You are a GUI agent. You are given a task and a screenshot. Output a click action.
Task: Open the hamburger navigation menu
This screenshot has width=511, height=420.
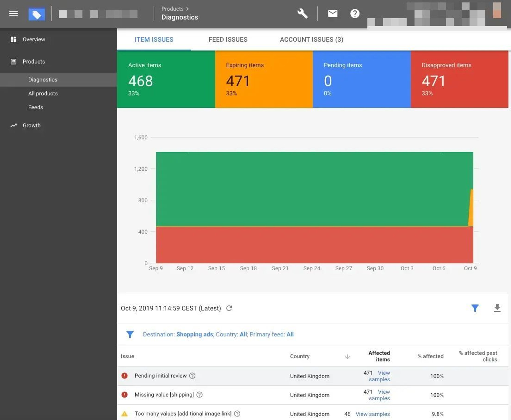click(13, 14)
